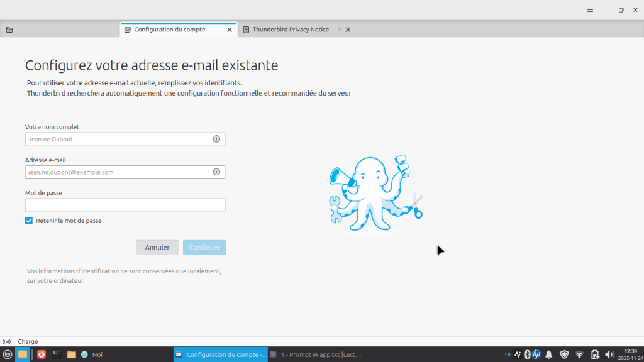644x362 pixels.
Task: Open the Bluetooth tray icon
Action: point(527,354)
